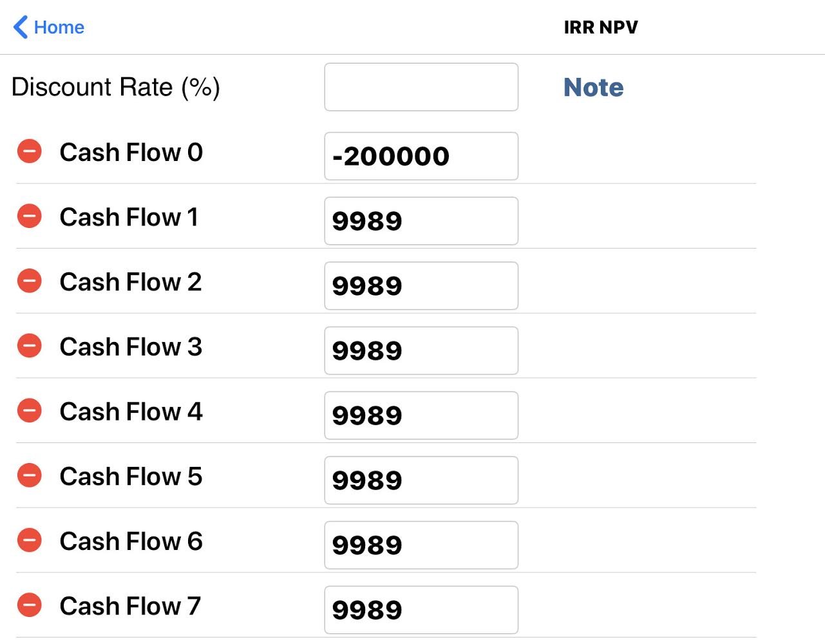Delete Cash Flow 5 via red minus icon
Viewport: 825px width, 644px height.
pyautogui.click(x=30, y=475)
